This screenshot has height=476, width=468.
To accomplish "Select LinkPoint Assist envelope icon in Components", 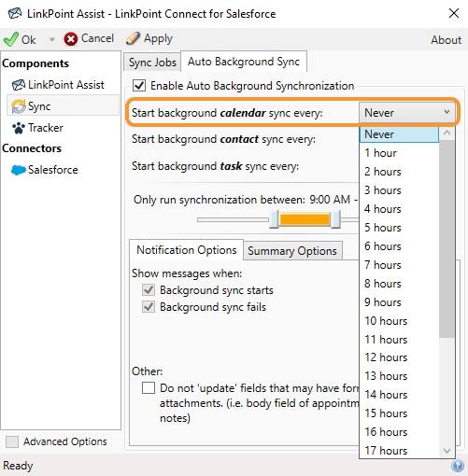I will [x=19, y=85].
